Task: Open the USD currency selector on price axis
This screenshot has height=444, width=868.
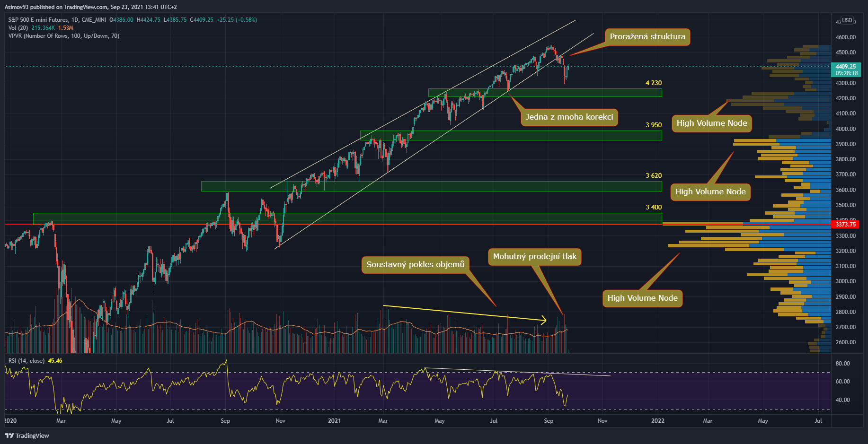Action: pyautogui.click(x=847, y=20)
